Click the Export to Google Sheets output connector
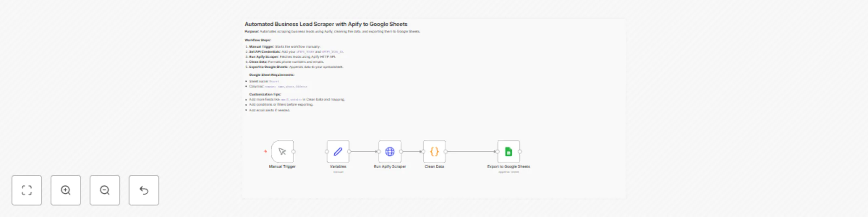 coord(520,152)
